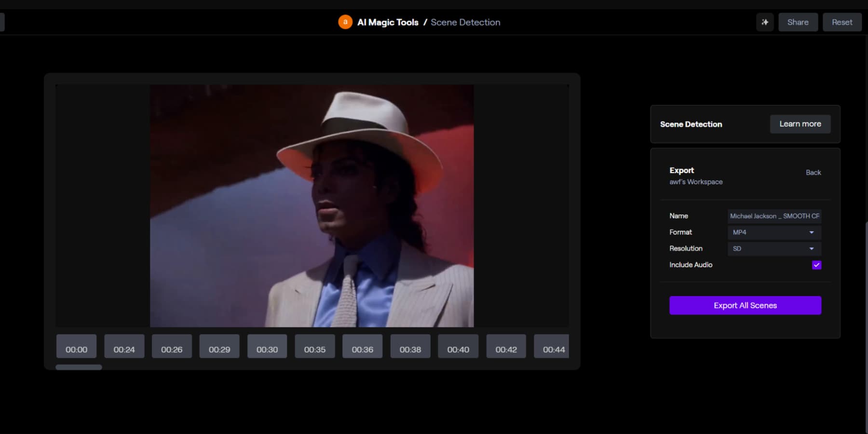Viewport: 868px width, 434px height.
Task: Click the export Name input field
Action: (774, 216)
